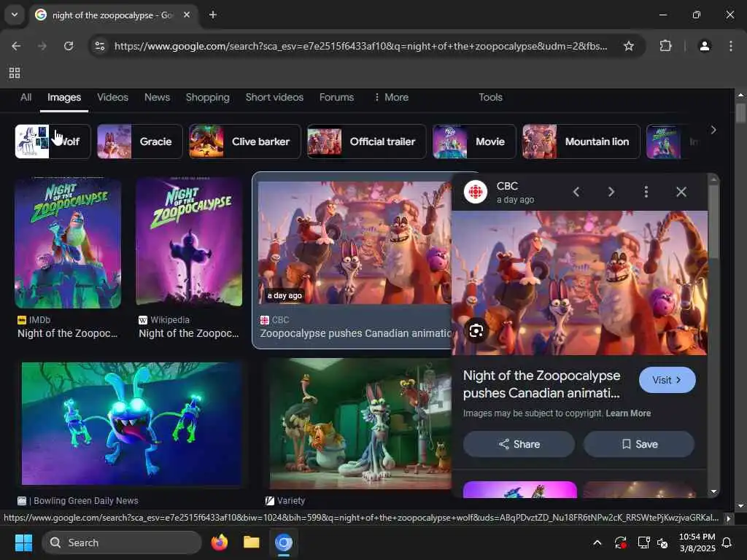Switch to the All results tab
The width and height of the screenshot is (747, 560).
[x=26, y=97]
